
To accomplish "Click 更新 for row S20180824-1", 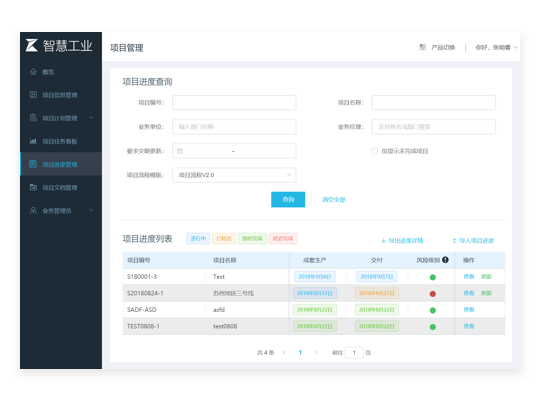I will pyautogui.click(x=486, y=293).
